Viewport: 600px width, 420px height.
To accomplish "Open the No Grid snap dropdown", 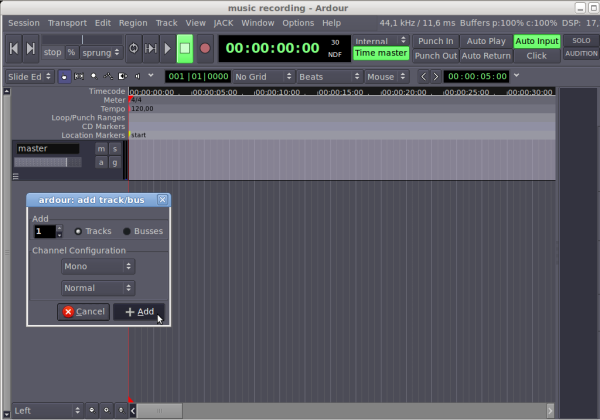I will click(264, 77).
